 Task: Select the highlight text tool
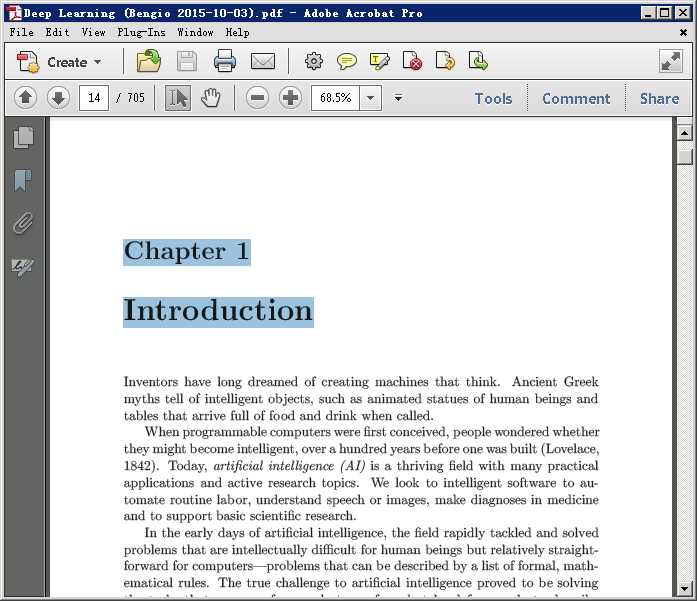380,61
